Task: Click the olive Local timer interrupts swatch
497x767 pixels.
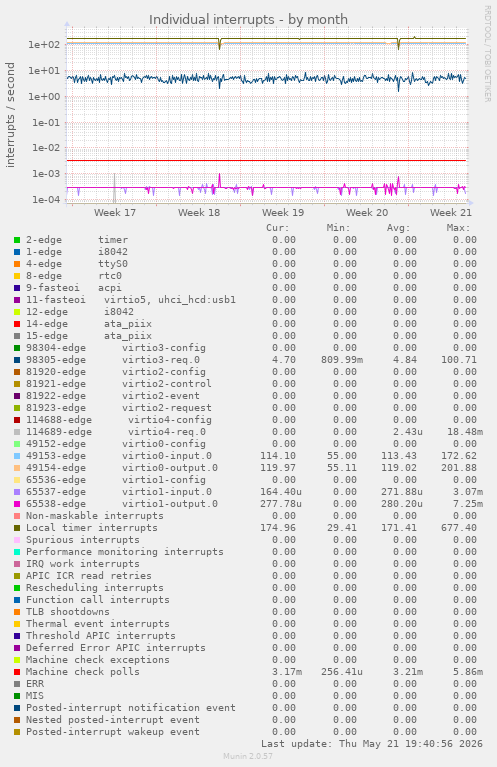Action: pyautogui.click(x=17, y=528)
